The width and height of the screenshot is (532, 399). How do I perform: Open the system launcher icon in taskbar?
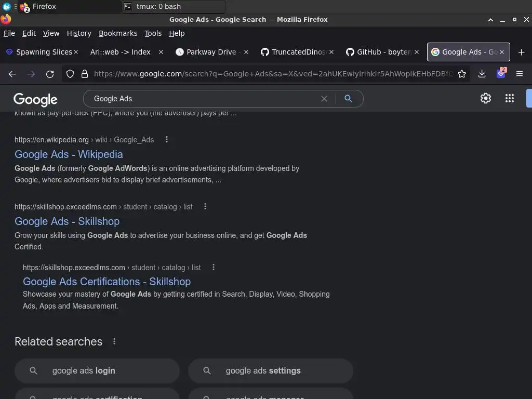(6, 6)
